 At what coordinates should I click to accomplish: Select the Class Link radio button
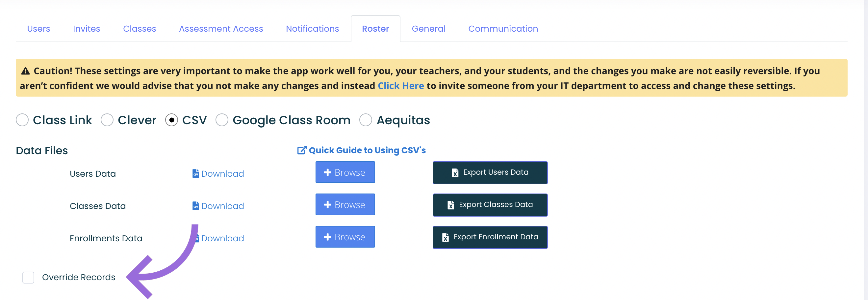(22, 120)
